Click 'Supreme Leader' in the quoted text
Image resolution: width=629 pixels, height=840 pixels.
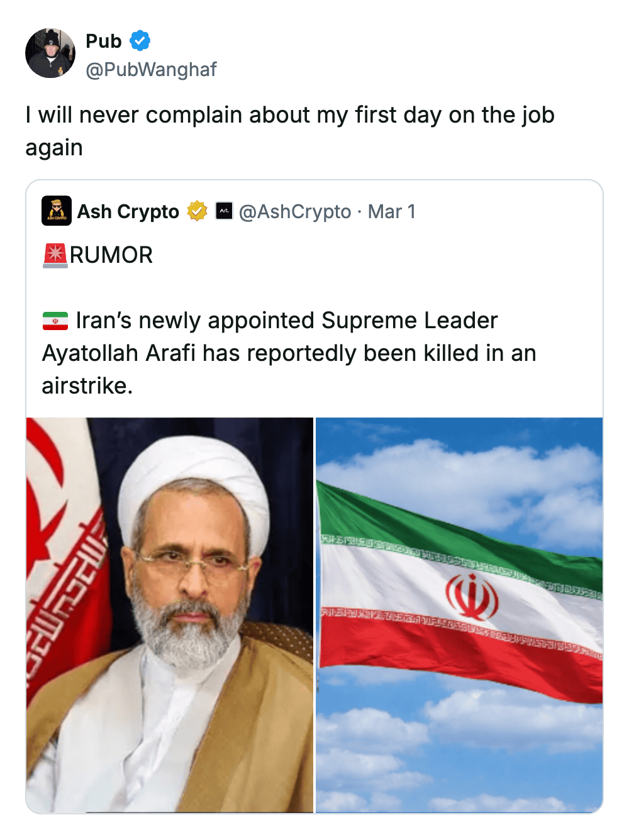(x=409, y=321)
